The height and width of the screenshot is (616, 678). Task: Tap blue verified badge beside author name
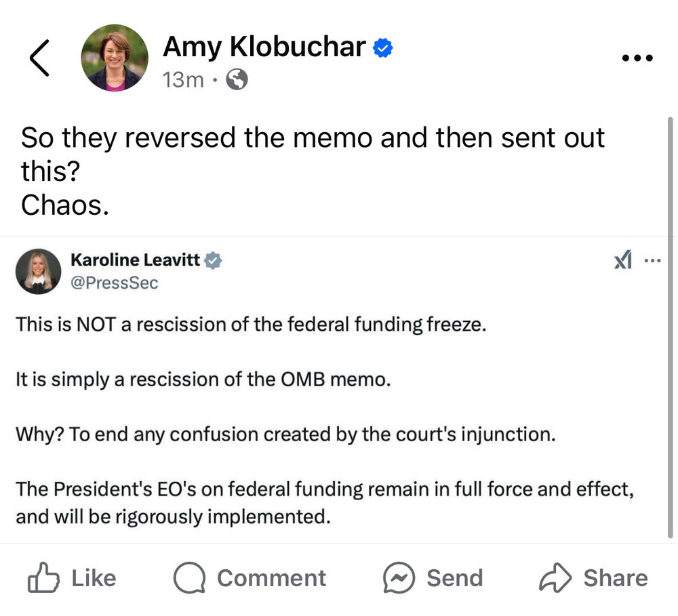click(384, 47)
